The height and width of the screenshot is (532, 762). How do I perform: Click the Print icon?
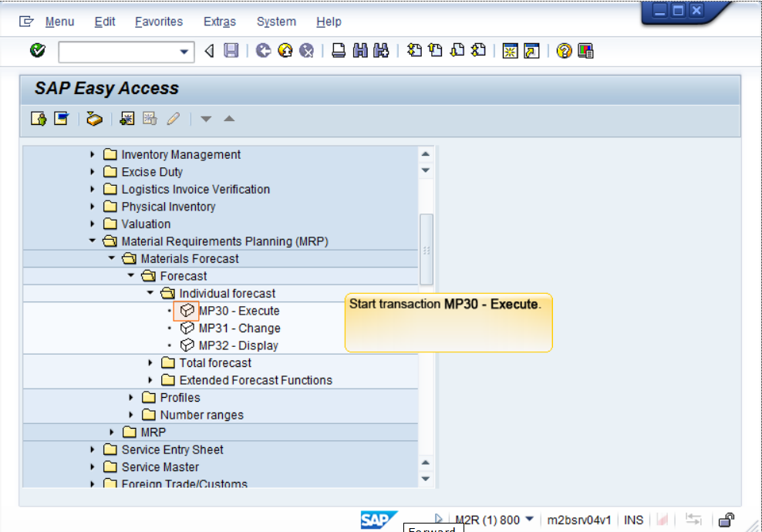point(339,51)
